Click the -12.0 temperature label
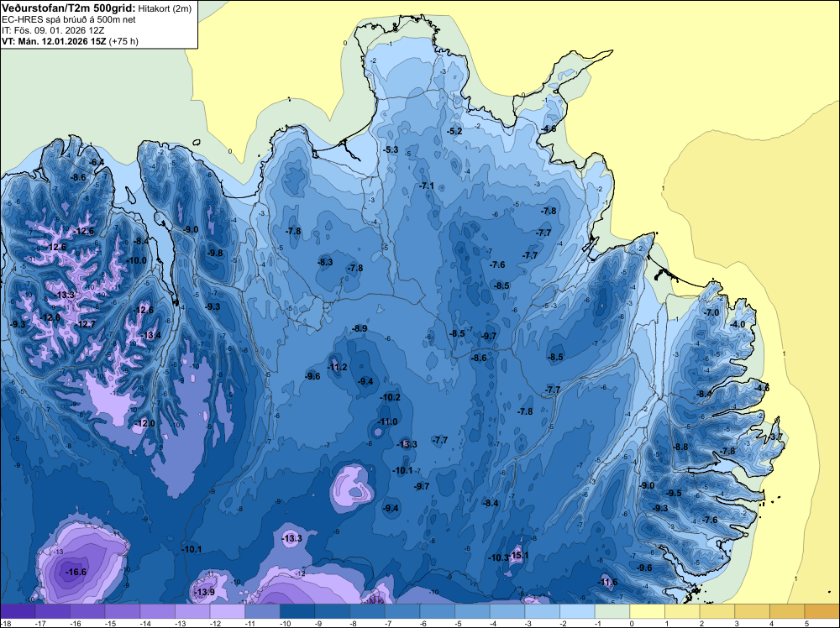The height and width of the screenshot is (628, 840). pos(145,423)
